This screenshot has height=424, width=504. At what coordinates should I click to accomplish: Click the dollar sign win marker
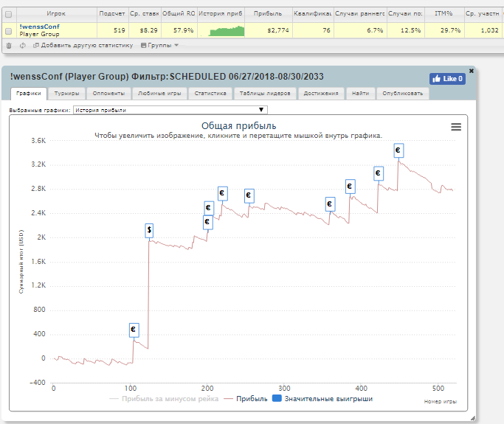tap(149, 230)
